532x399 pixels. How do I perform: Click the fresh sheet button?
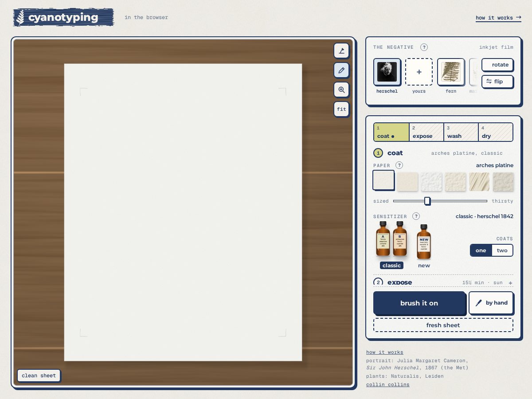coord(443,325)
